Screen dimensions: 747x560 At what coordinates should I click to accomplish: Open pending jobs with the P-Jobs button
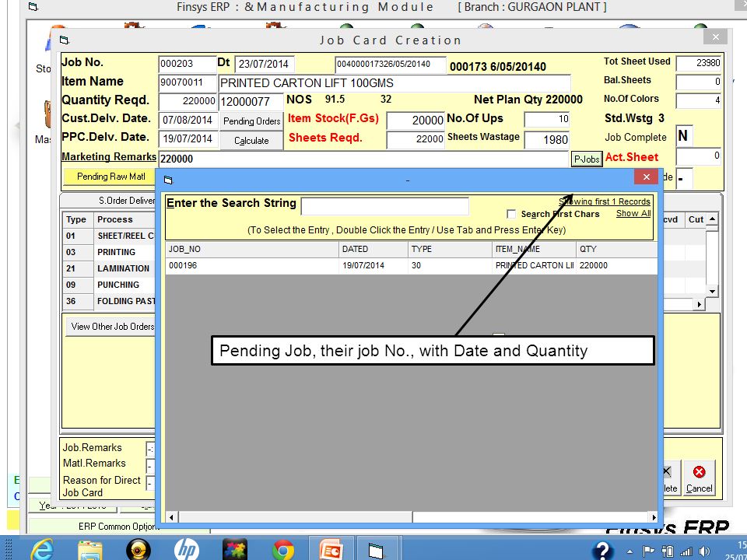[587, 159]
